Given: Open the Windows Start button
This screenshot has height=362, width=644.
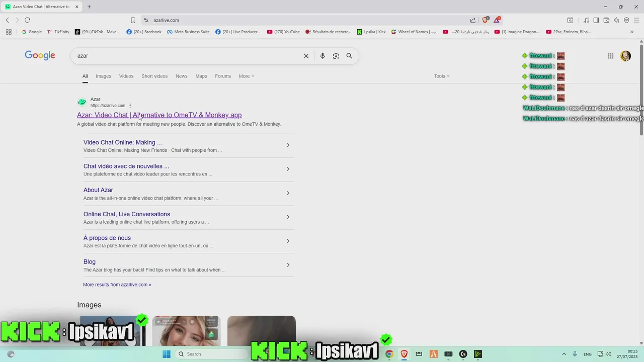Looking at the screenshot, I should pyautogui.click(x=167, y=354).
